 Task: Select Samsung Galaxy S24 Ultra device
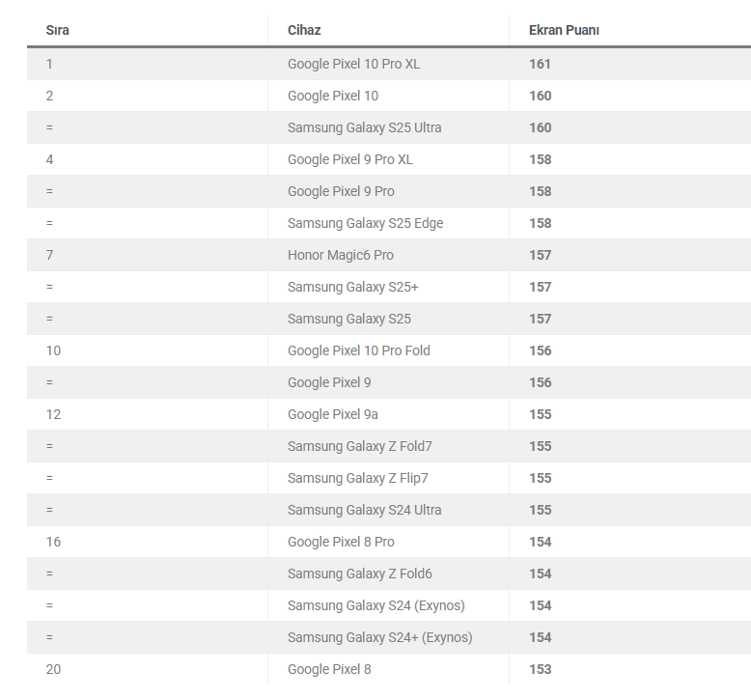click(x=364, y=510)
